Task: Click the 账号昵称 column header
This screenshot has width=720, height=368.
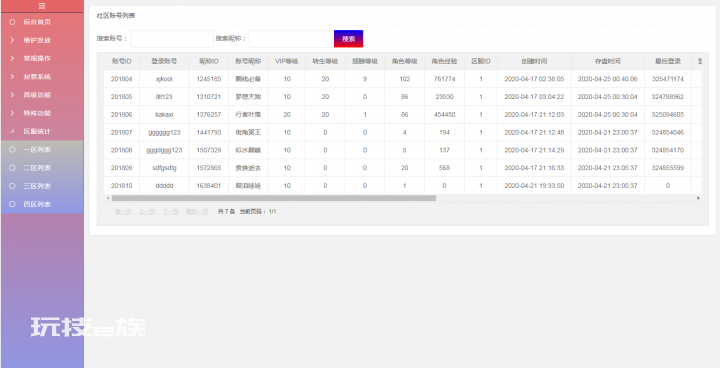Action: pos(248,61)
